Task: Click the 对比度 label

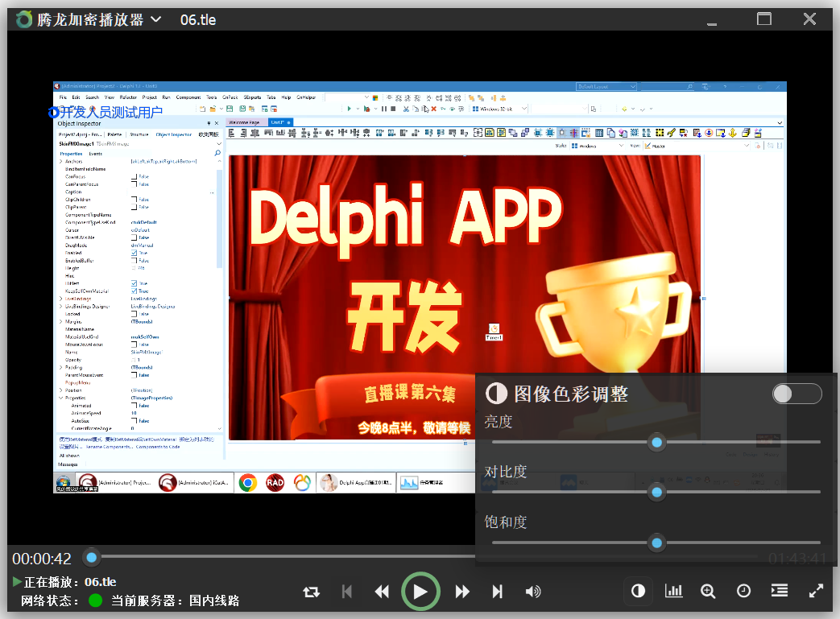Action: (x=506, y=472)
